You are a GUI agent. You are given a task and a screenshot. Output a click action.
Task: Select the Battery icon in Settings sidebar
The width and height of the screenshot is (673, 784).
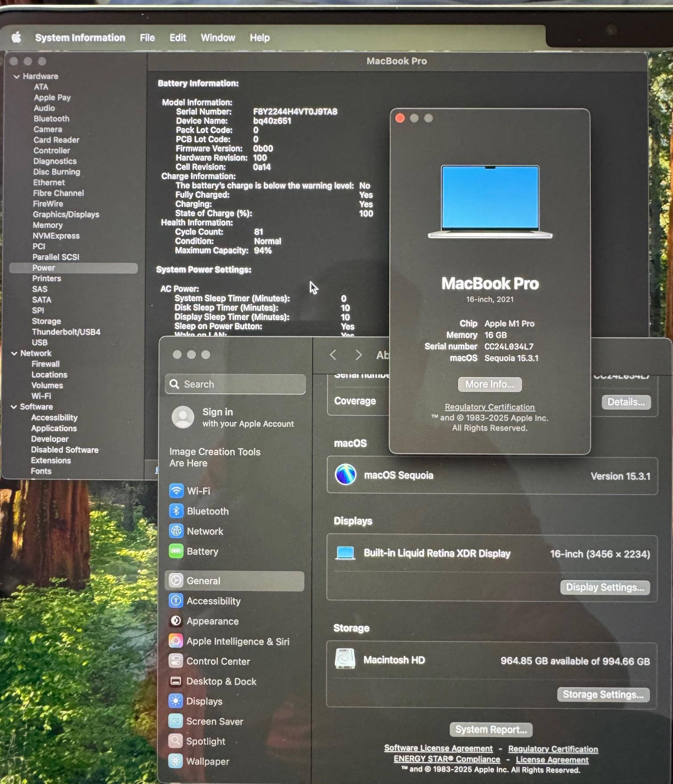point(176,551)
